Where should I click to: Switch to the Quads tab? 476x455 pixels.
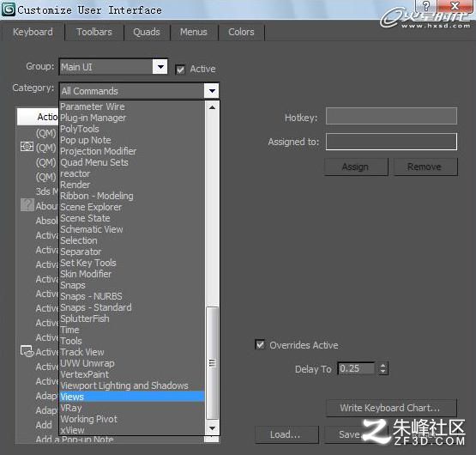147,32
